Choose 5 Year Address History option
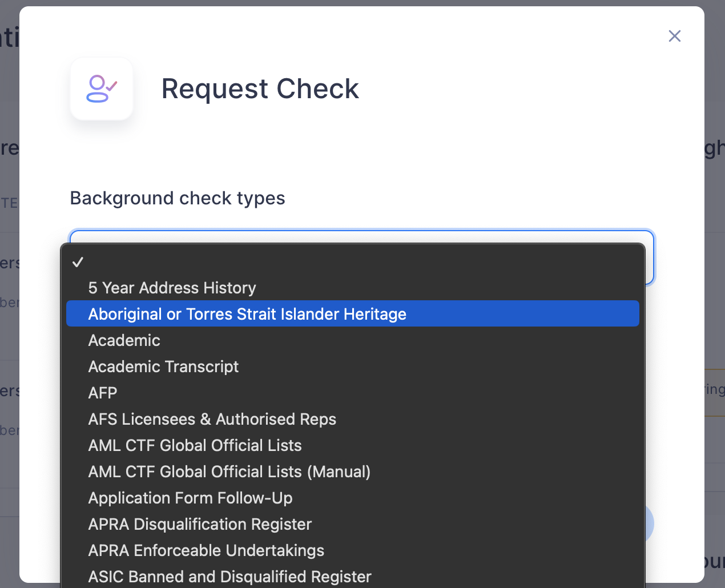The image size is (725, 588). (172, 288)
